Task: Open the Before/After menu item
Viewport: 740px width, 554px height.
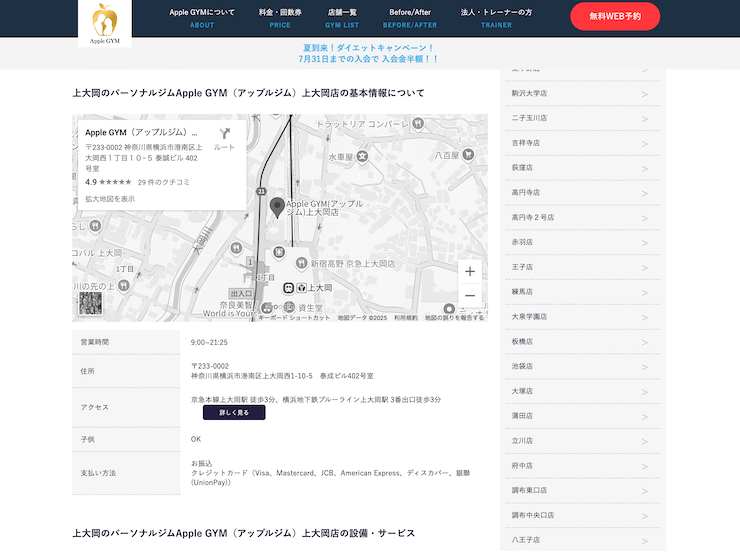Action: click(x=410, y=18)
